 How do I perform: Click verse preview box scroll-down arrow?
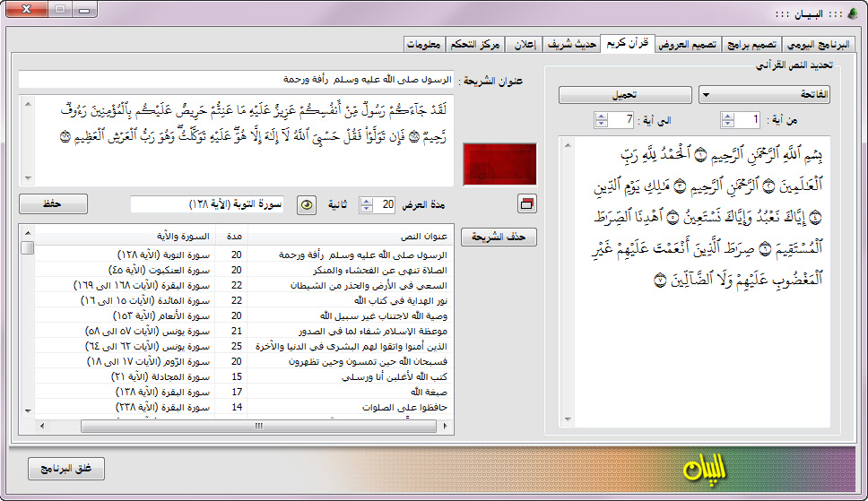[28, 178]
